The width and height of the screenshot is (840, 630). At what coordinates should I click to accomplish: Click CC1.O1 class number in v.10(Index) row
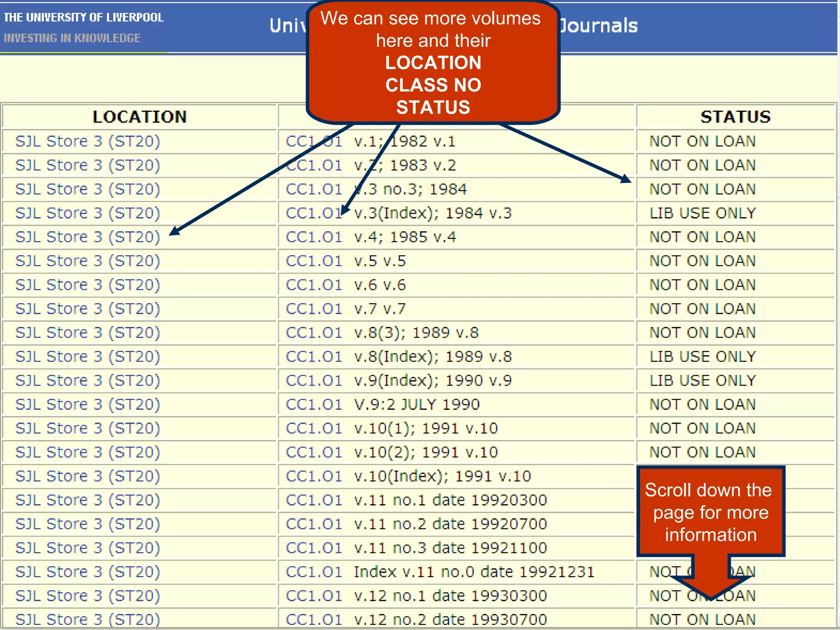pyautogui.click(x=314, y=476)
